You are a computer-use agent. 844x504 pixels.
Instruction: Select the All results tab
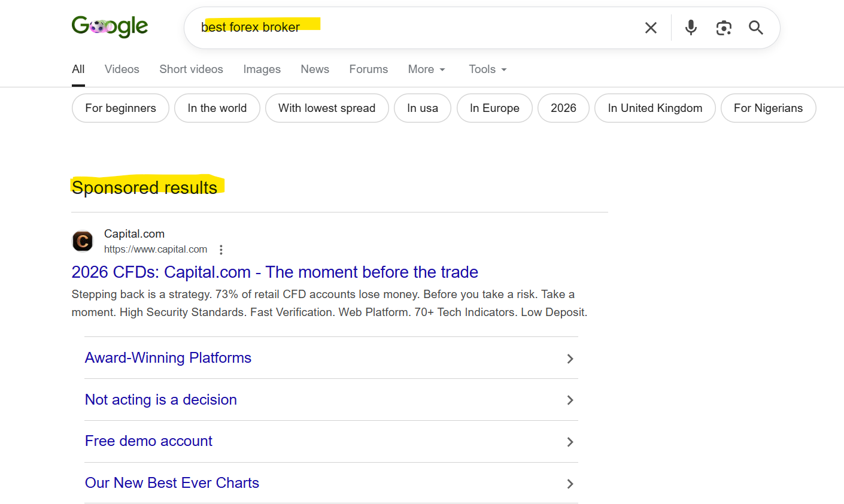tap(78, 69)
